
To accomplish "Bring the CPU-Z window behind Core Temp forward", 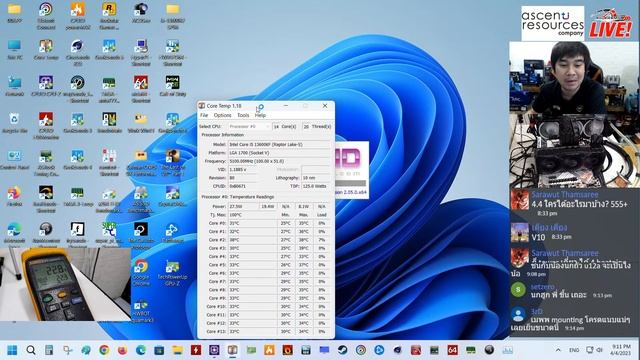I will [x=352, y=169].
